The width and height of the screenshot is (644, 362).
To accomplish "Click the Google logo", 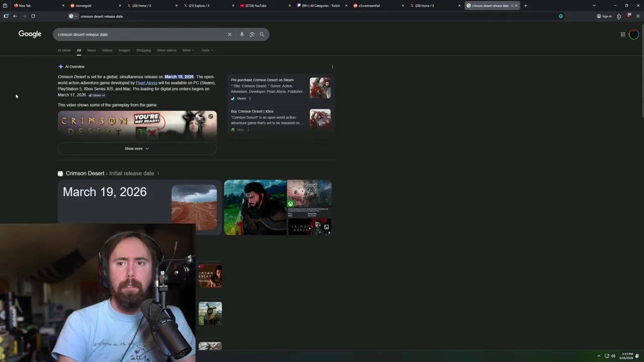I will click(x=30, y=34).
